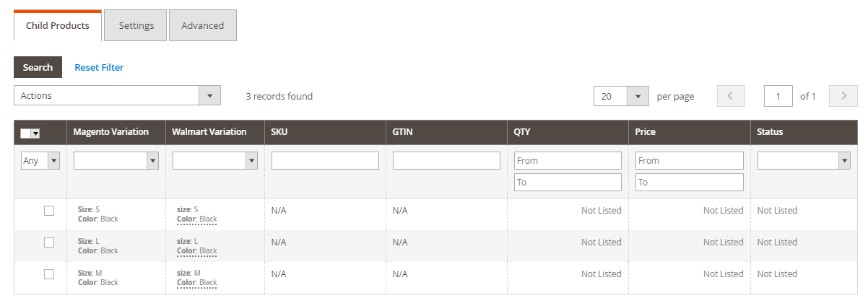
Task: Tick the checkbox for Size L row
Action: [49, 242]
